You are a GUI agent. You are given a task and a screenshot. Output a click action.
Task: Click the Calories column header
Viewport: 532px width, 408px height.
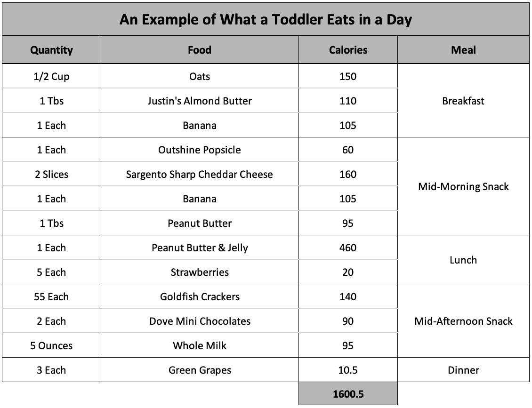click(348, 50)
